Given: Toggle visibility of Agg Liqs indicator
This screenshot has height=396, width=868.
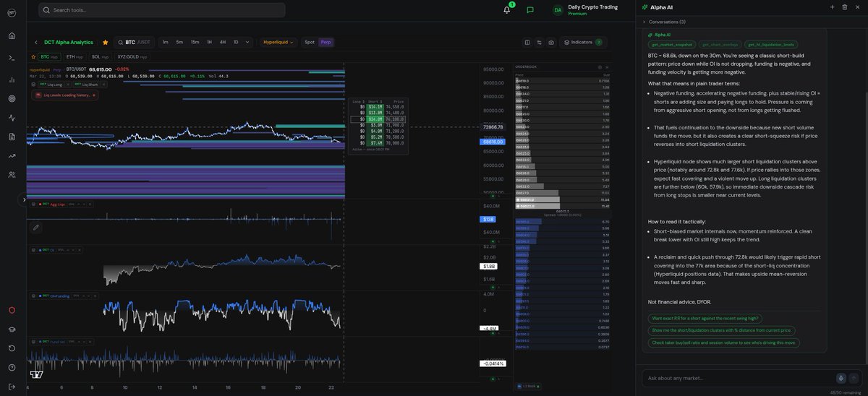Looking at the screenshot, I should [34, 205].
